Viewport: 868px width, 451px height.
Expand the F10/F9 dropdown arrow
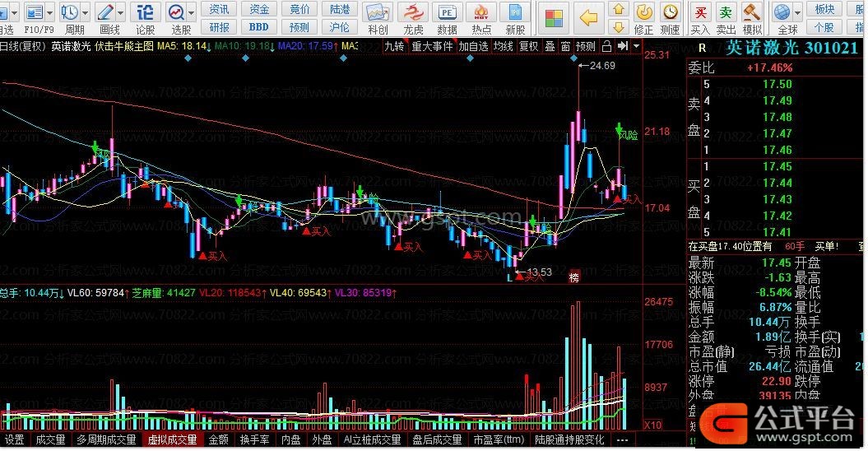click(50, 12)
